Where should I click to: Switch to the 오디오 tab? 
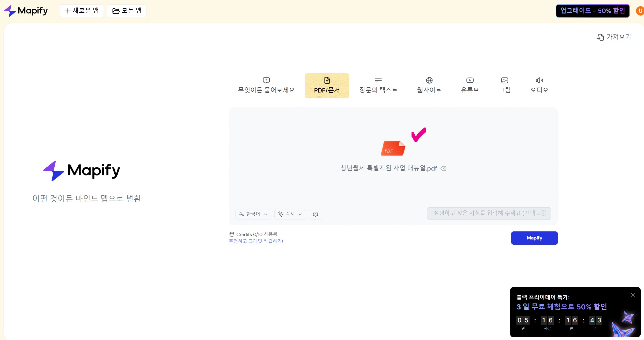539,86
